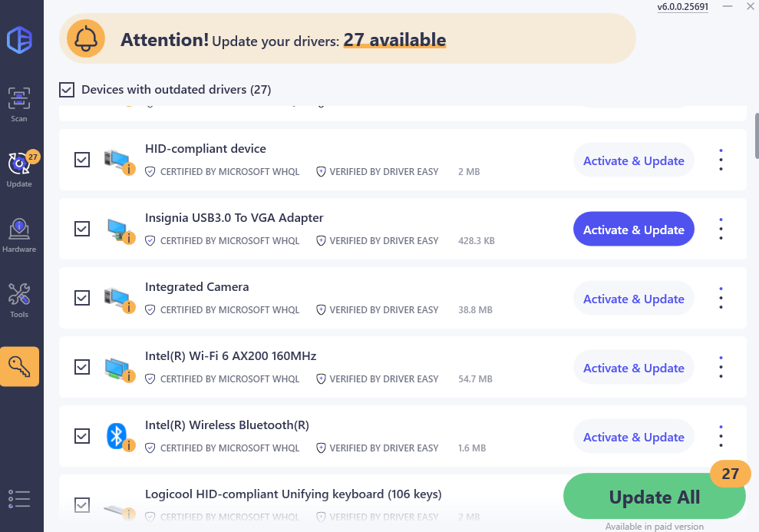This screenshot has height=532, width=759.
Task: Open the Tools section in sidebar
Action: tap(19, 300)
